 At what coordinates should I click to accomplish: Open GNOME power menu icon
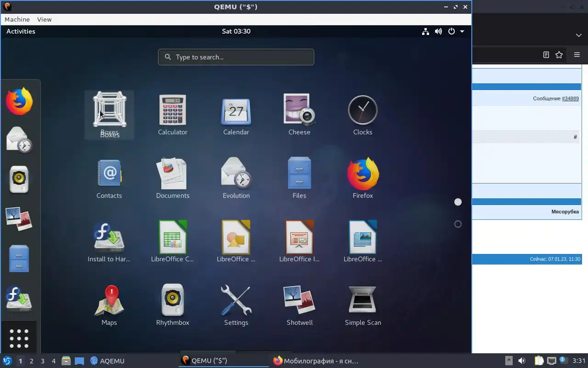tap(452, 31)
